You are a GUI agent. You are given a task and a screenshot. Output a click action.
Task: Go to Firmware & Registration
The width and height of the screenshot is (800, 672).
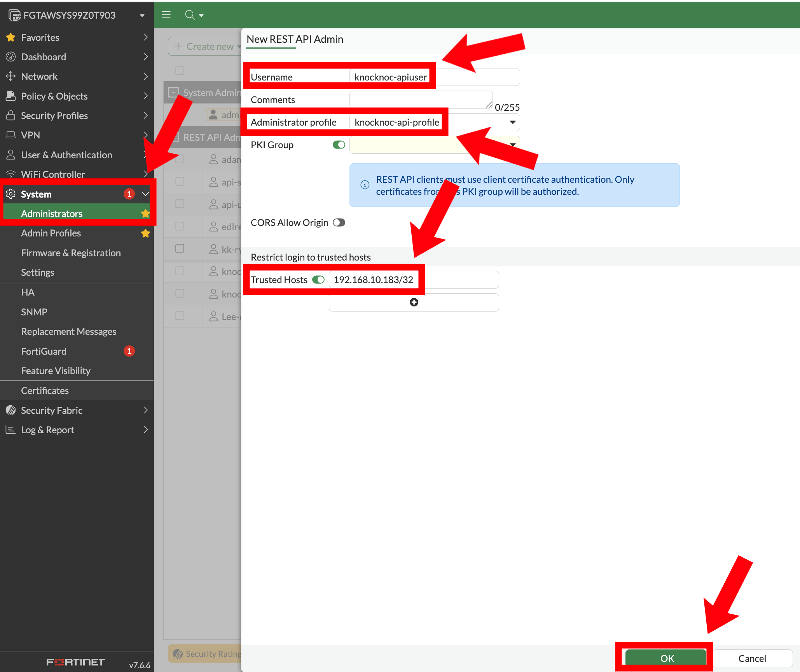71,253
